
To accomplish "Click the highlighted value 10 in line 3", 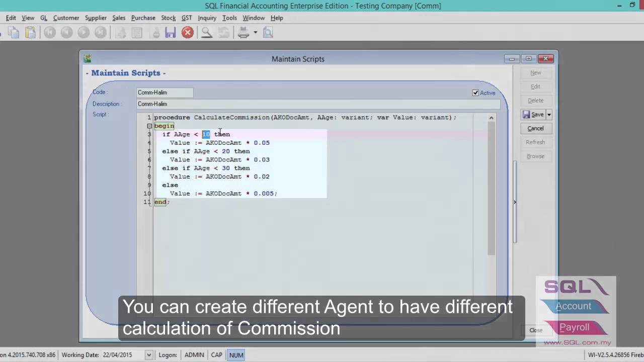I will point(206,134).
